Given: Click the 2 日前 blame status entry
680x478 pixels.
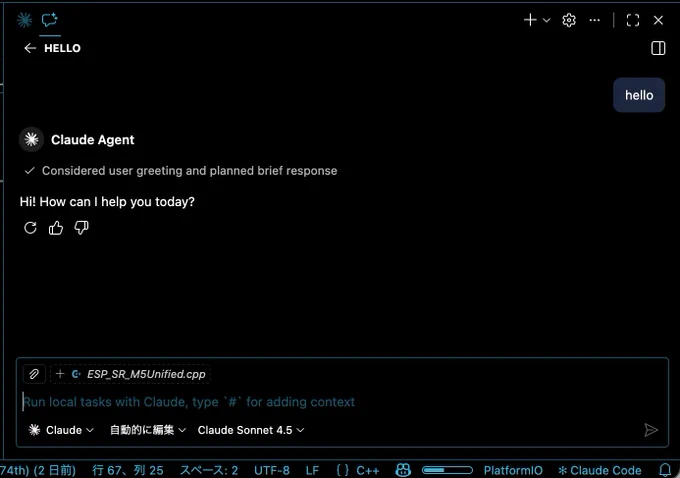Looking at the screenshot, I should point(38,470).
